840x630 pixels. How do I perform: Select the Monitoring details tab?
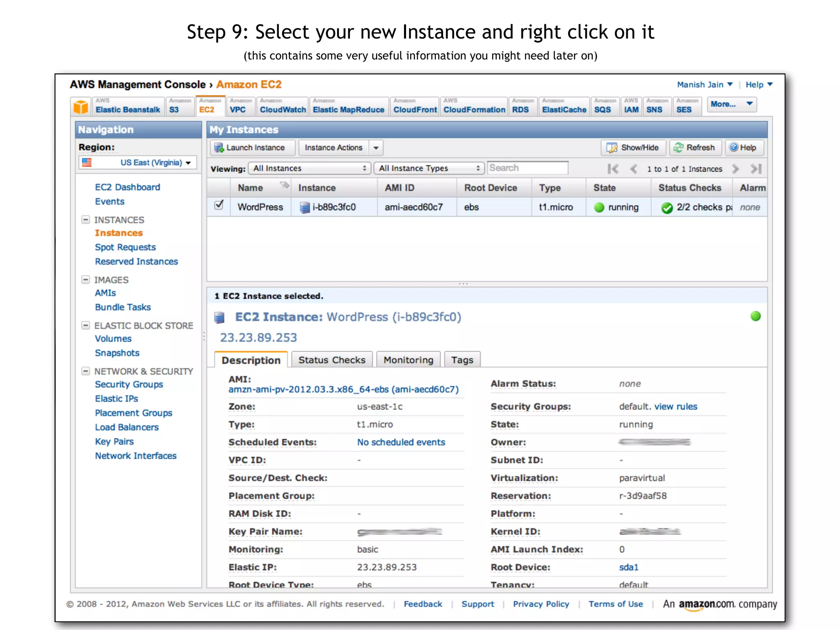(408, 360)
